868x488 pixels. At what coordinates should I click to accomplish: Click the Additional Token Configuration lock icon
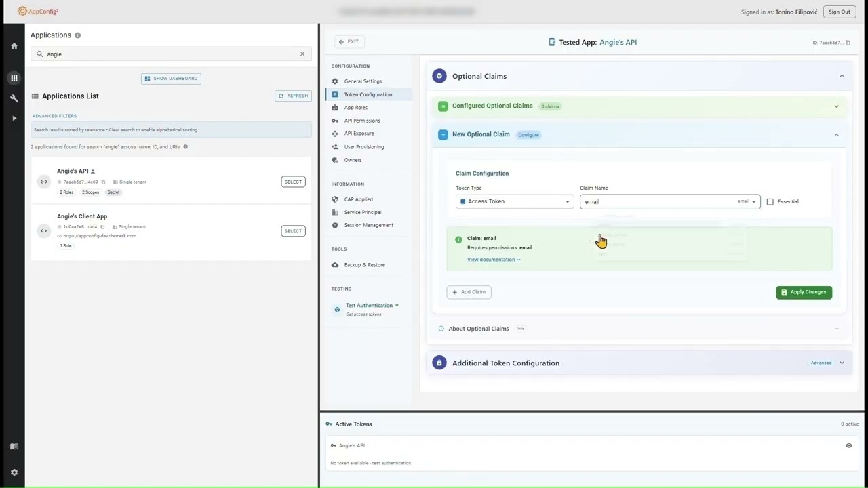pos(439,363)
